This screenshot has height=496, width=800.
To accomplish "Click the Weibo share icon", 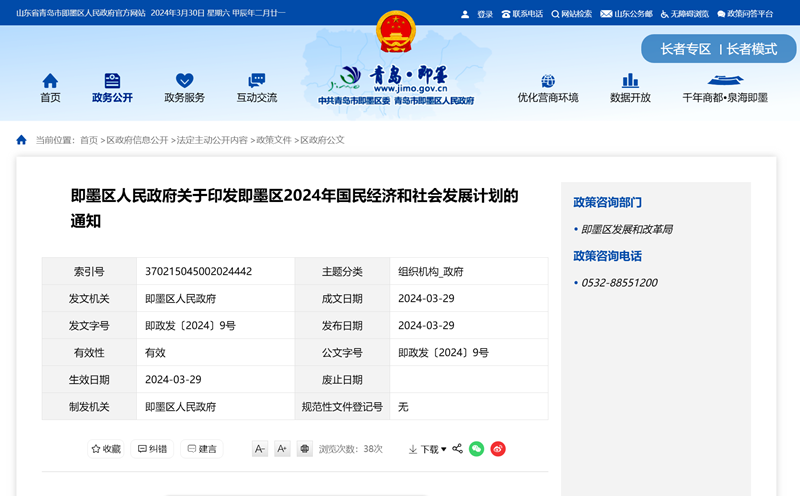I will coord(498,449).
